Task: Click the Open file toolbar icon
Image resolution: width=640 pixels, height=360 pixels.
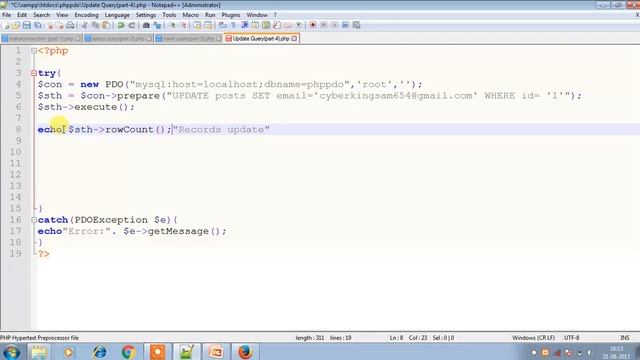Action: (x=16, y=25)
